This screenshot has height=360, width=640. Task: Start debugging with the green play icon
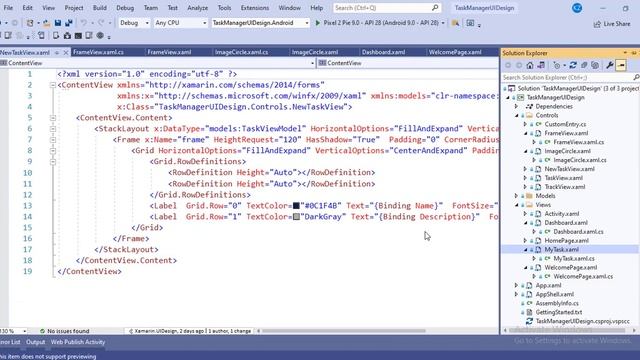pyautogui.click(x=318, y=23)
